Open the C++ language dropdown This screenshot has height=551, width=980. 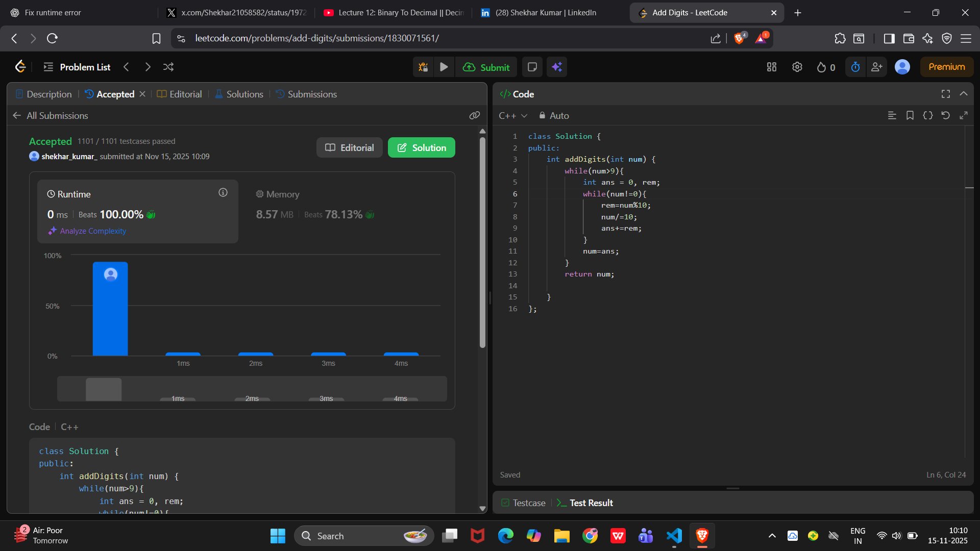pos(512,116)
